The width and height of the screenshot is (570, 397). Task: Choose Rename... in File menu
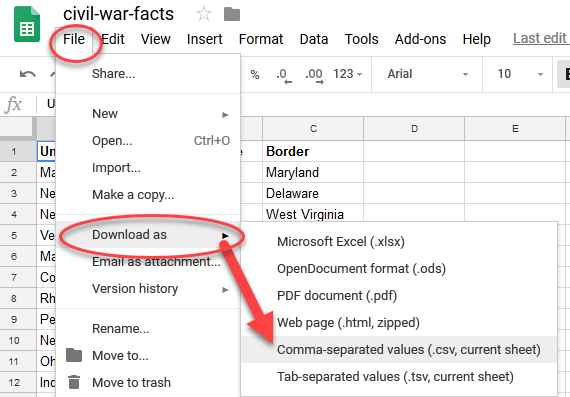pyautogui.click(x=148, y=329)
